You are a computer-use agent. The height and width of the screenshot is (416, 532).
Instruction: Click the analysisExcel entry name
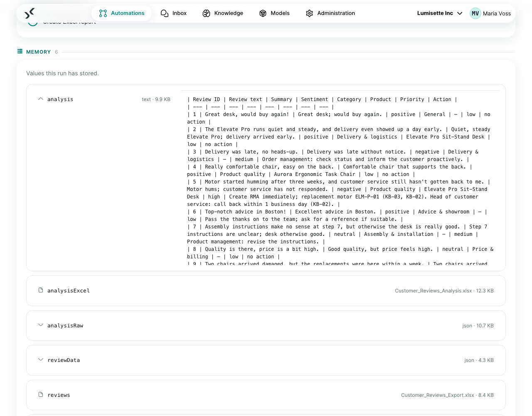(69, 291)
